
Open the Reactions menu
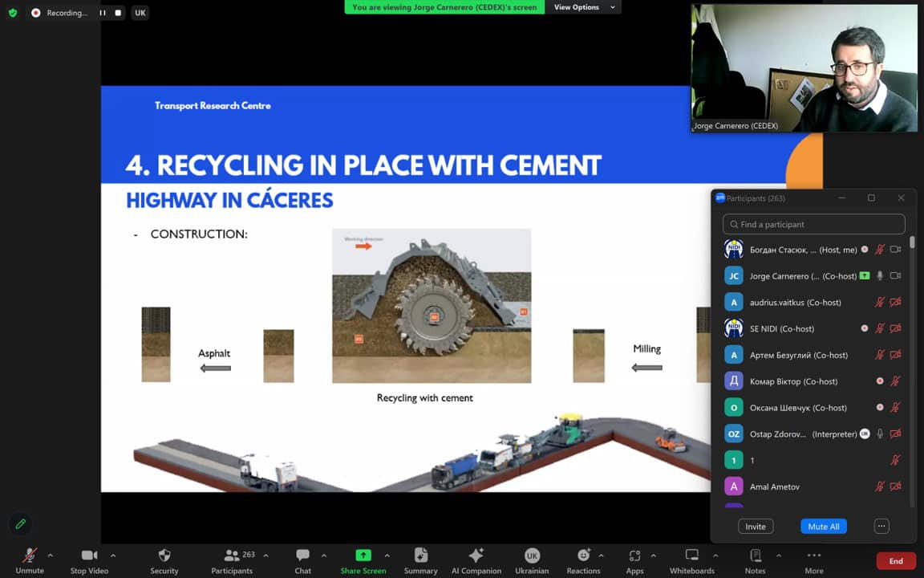(x=583, y=560)
